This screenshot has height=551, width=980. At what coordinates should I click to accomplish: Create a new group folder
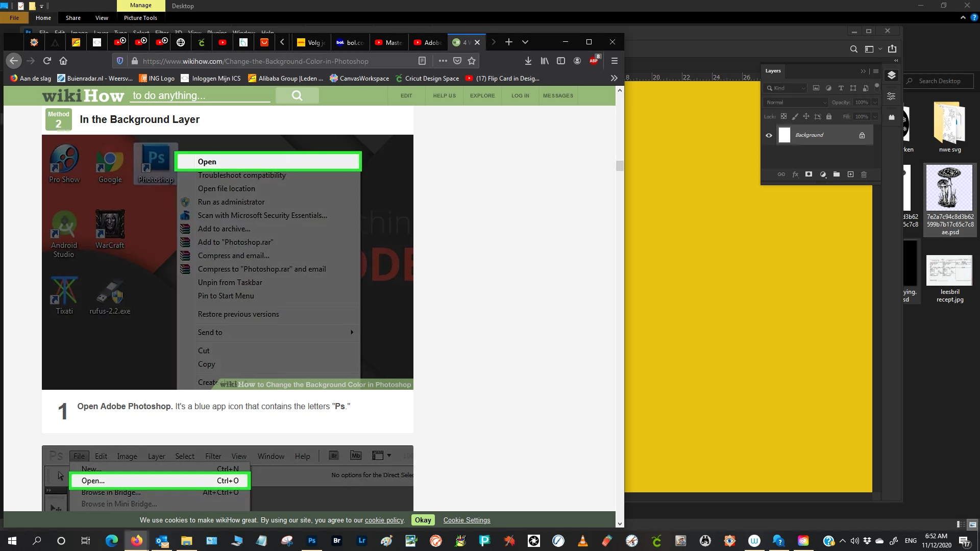(x=837, y=174)
